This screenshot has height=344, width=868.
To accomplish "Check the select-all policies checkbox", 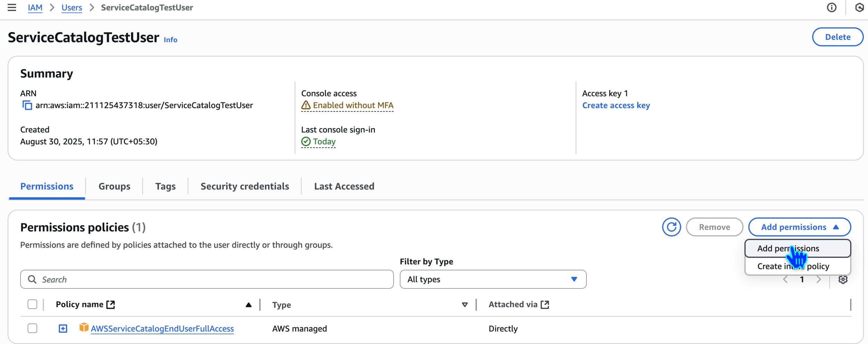I will (32, 304).
